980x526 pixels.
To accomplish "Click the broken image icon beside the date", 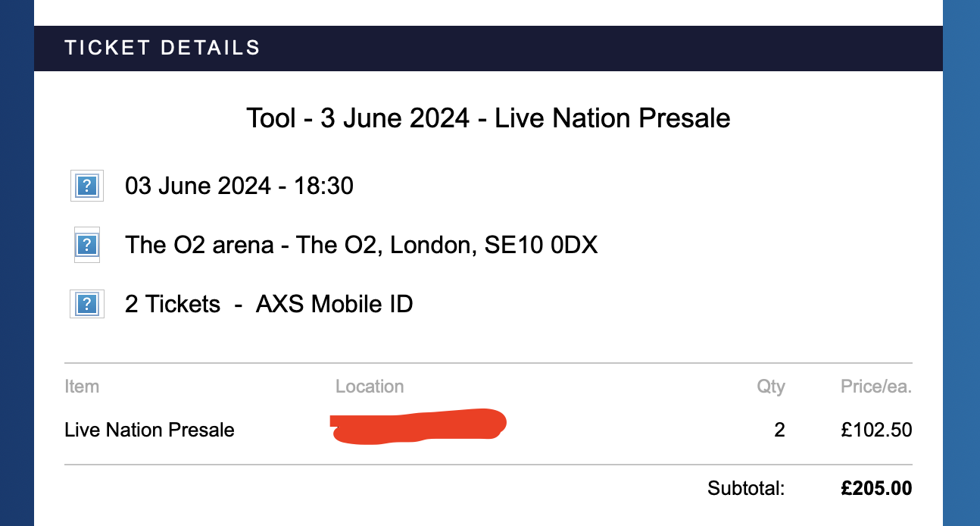I will (x=87, y=186).
